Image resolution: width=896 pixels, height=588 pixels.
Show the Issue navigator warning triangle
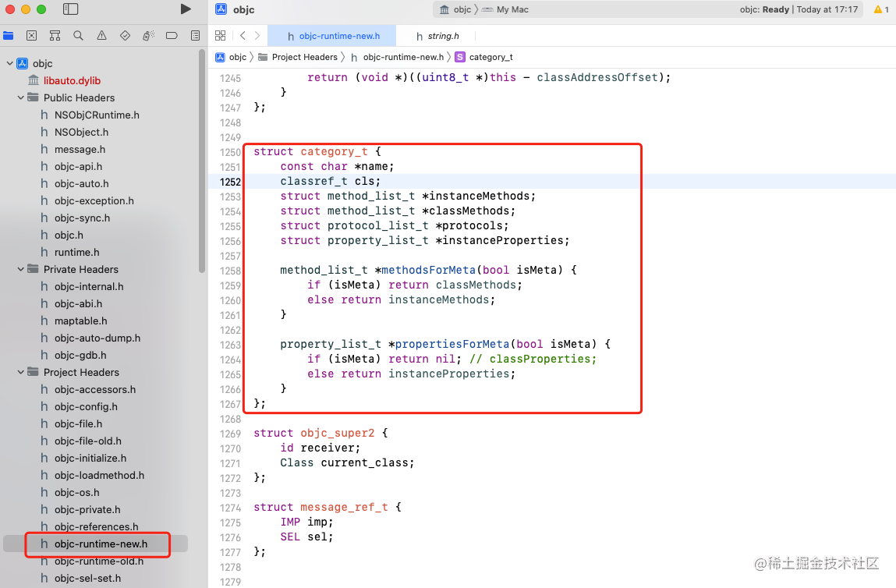100,35
